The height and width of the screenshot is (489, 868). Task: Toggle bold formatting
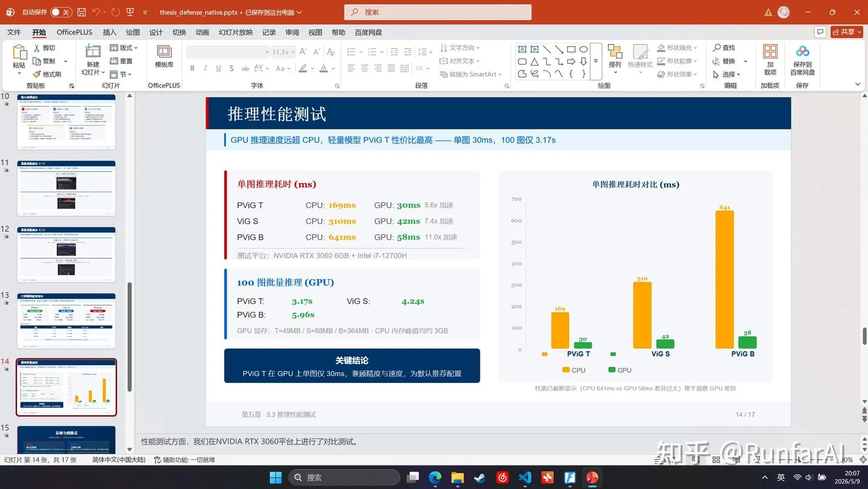[x=192, y=68]
